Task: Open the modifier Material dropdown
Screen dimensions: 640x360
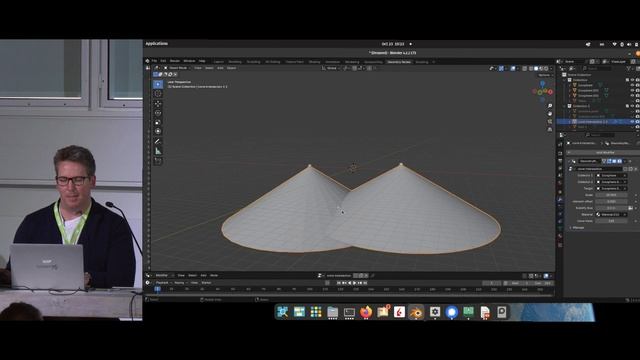Action: tap(611, 214)
